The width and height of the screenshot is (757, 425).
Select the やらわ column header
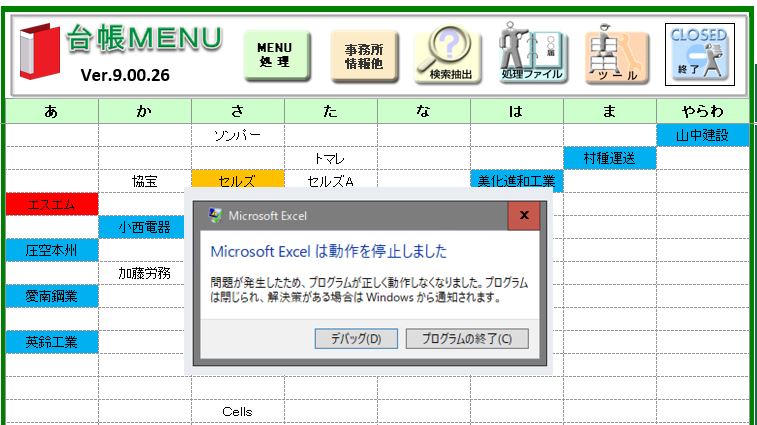click(x=702, y=112)
